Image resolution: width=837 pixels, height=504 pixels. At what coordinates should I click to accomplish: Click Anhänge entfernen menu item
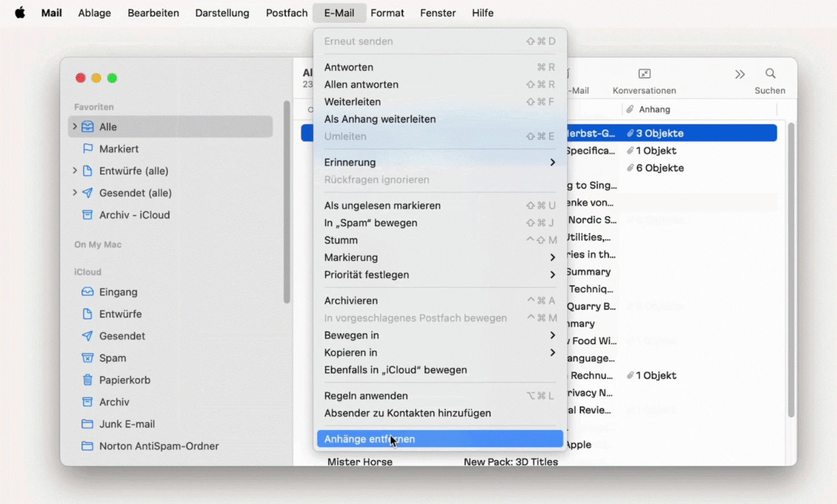coord(440,439)
